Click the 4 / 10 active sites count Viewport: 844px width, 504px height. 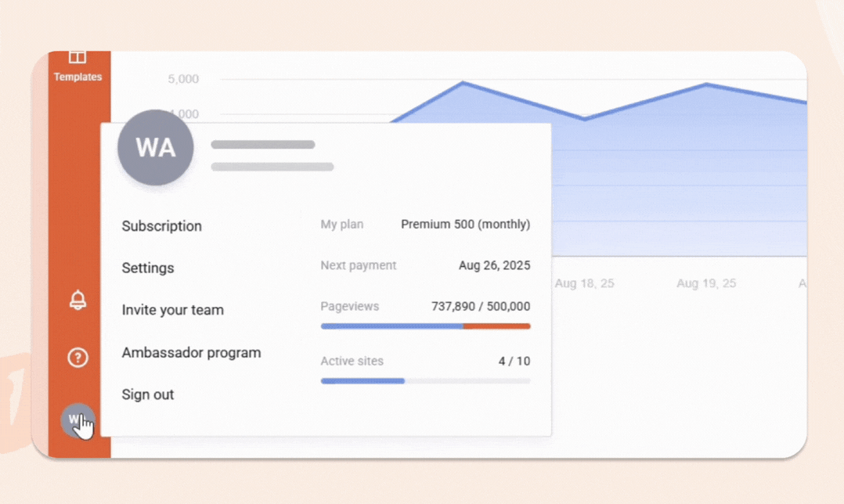pos(514,362)
